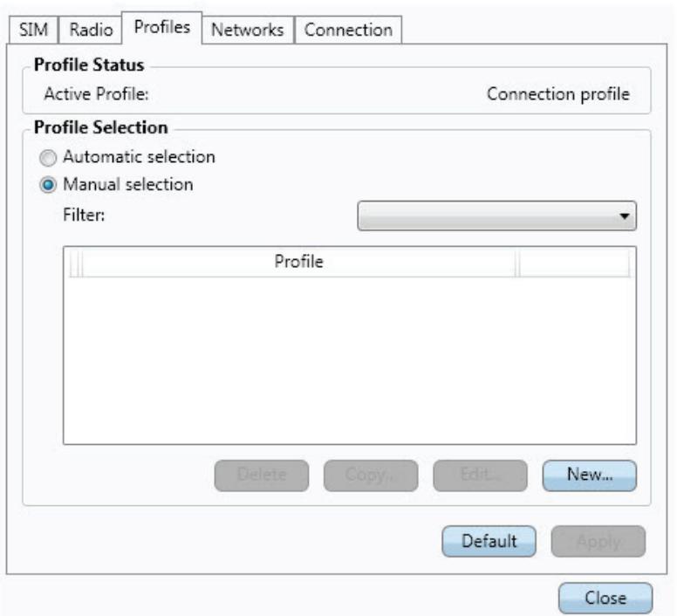This screenshot has width=677, height=616.
Task: Open the Radio tab
Action: coord(91,30)
